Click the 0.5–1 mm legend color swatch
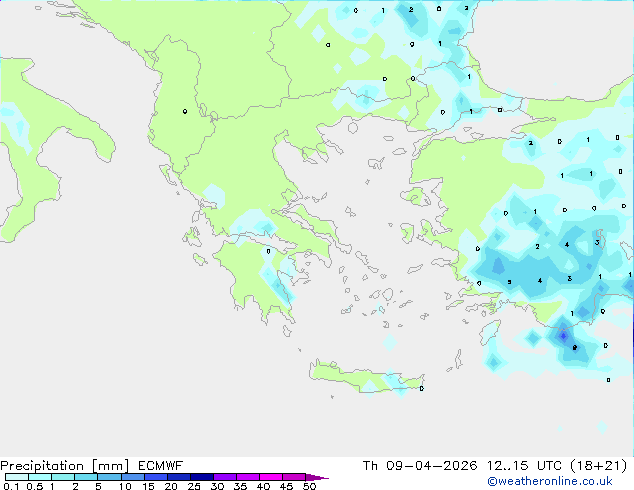The image size is (634, 490). [x=40, y=477]
